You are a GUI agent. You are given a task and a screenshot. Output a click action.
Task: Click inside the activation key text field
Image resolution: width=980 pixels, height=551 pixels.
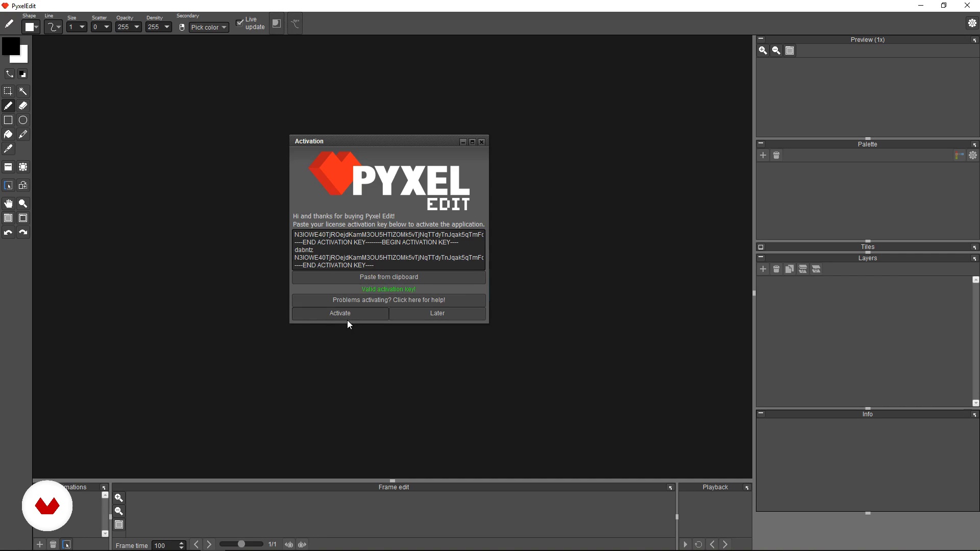(x=389, y=250)
